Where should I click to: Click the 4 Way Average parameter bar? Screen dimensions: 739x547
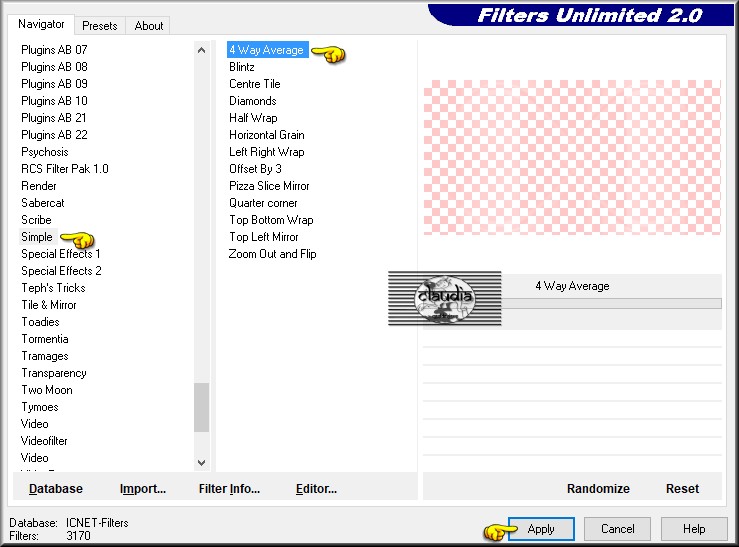pos(611,303)
